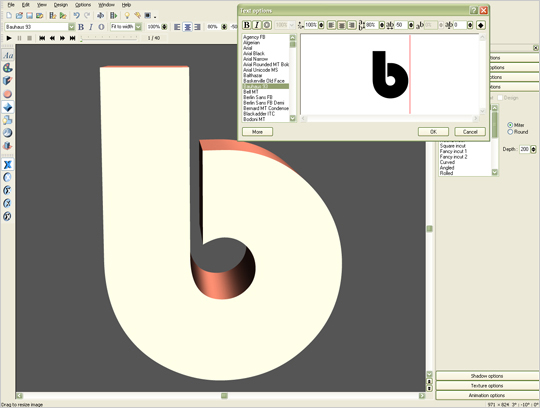Open the Design menu
Screen dimensions: 540x408
[61, 5]
